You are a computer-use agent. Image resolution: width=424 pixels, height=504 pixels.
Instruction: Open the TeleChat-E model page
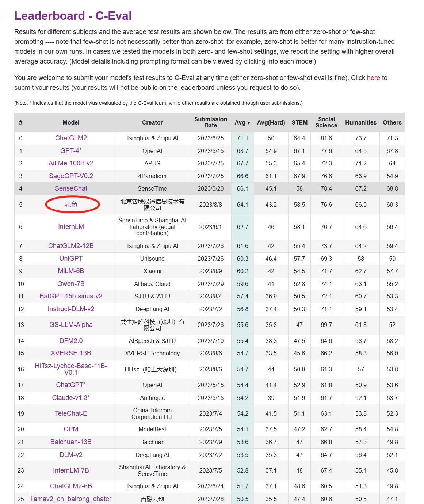[70, 414]
